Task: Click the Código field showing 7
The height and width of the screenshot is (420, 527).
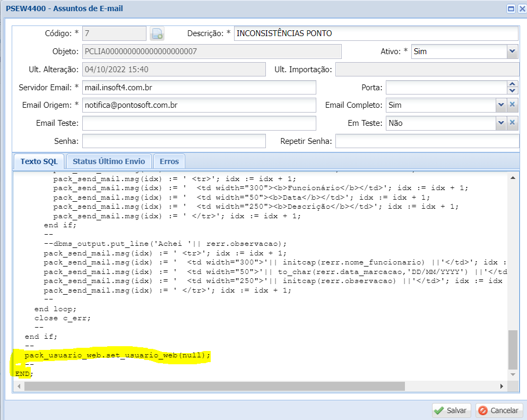Action: point(114,33)
